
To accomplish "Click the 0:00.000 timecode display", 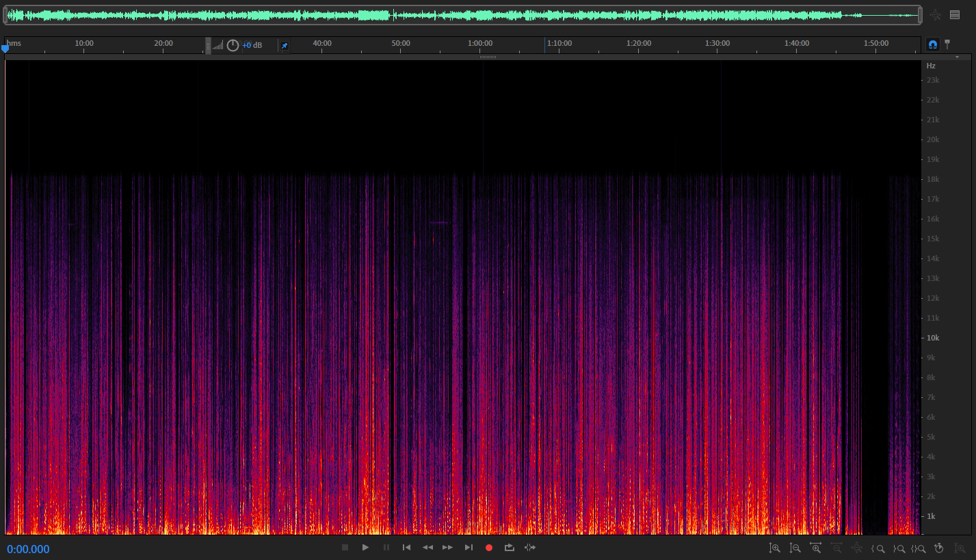I will (x=28, y=549).
